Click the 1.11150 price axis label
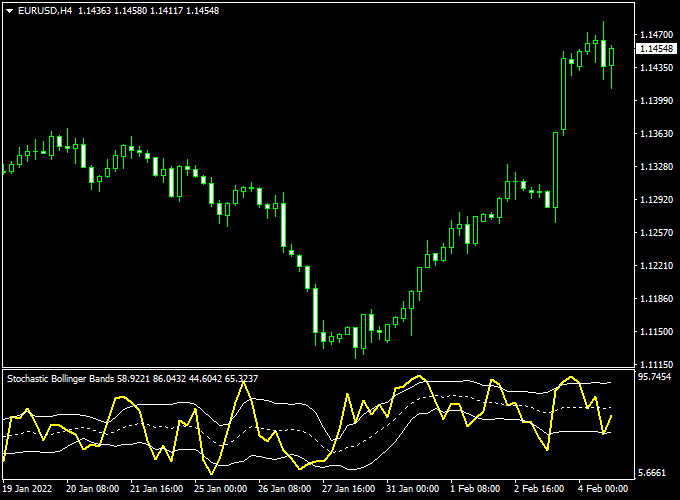680x500 pixels. (657, 364)
